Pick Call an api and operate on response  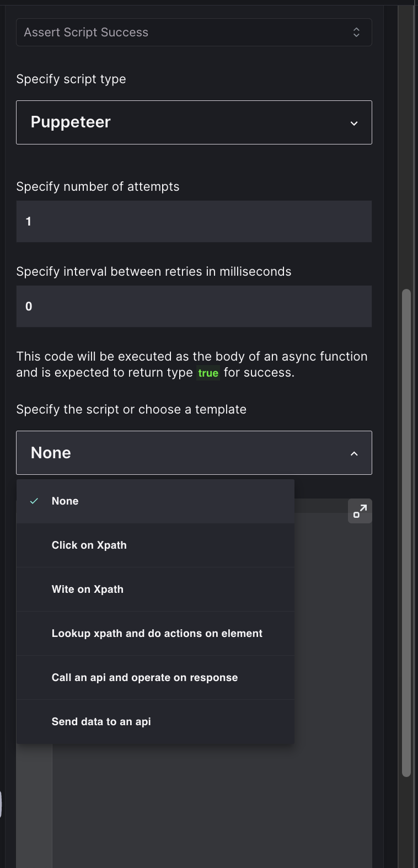[144, 677]
